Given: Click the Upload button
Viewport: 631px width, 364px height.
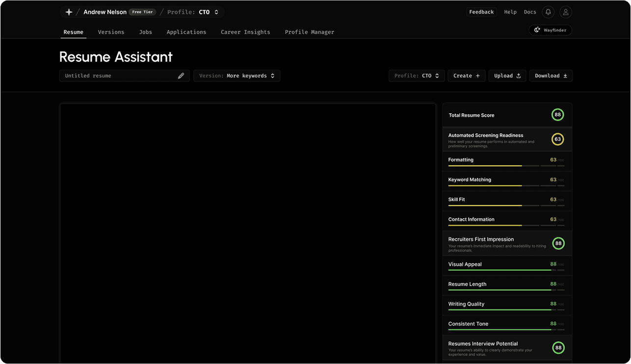Looking at the screenshot, I should click(x=507, y=76).
